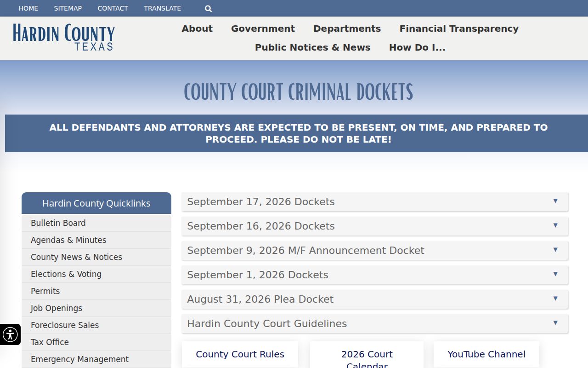Open Emergency Management quicklink

pos(96,359)
